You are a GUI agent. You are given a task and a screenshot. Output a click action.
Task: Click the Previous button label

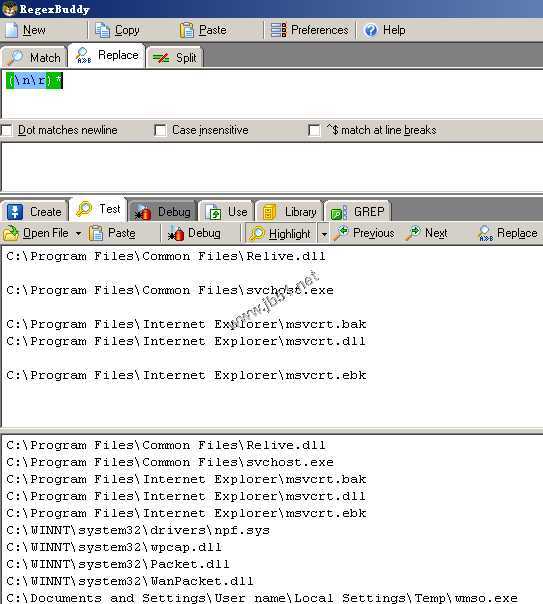click(374, 233)
